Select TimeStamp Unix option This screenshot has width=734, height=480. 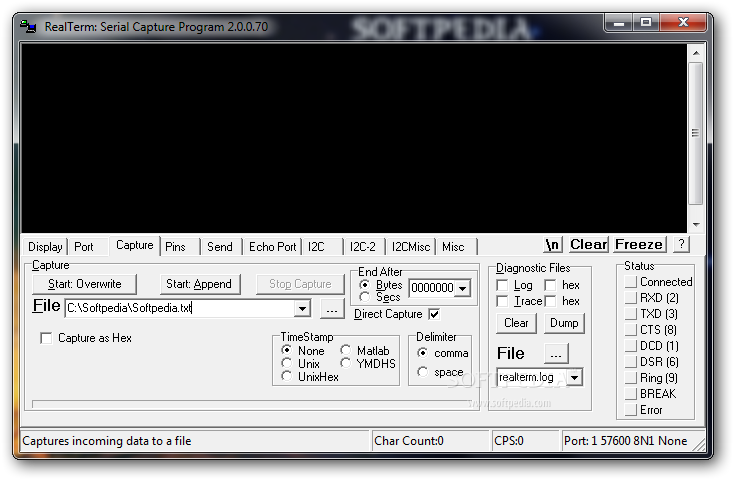point(286,363)
